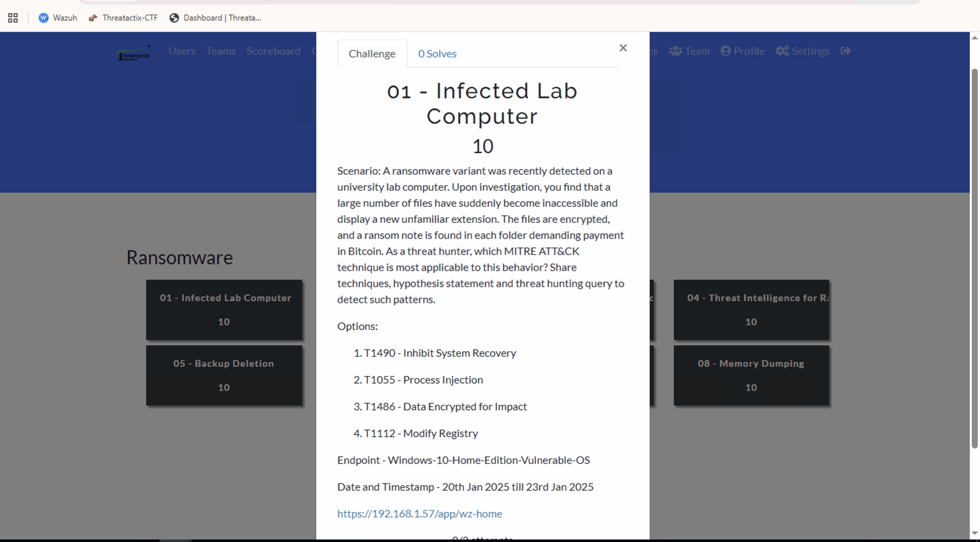Click option text T1486 - Data Encrypted for Impact
Screen dimensions: 980x542
coord(445,406)
